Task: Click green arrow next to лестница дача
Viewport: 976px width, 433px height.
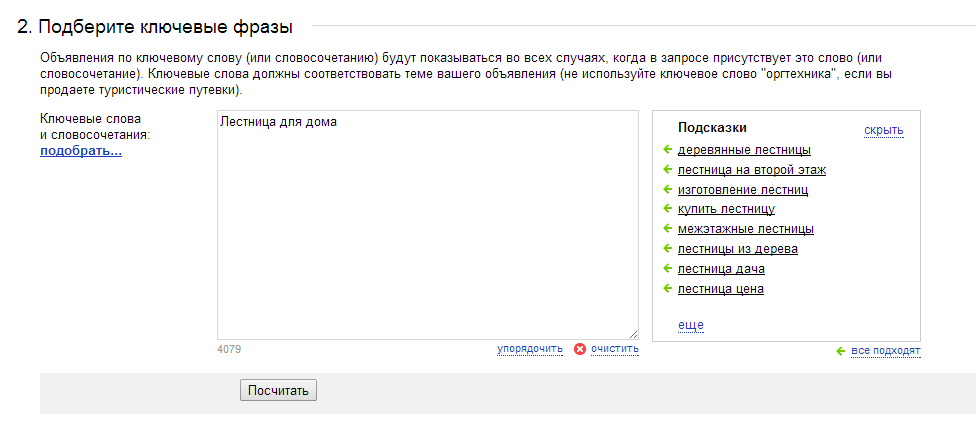Action: click(x=667, y=269)
